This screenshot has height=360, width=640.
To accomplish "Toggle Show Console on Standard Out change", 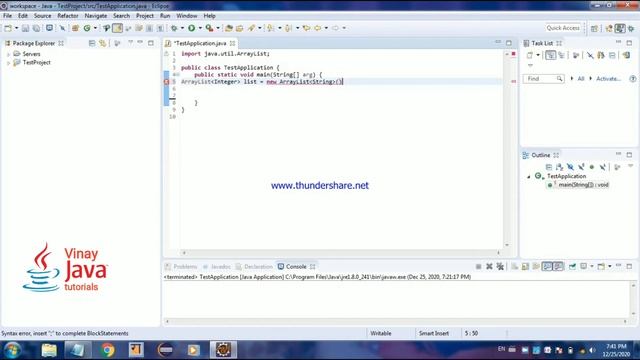I will pos(547,267).
